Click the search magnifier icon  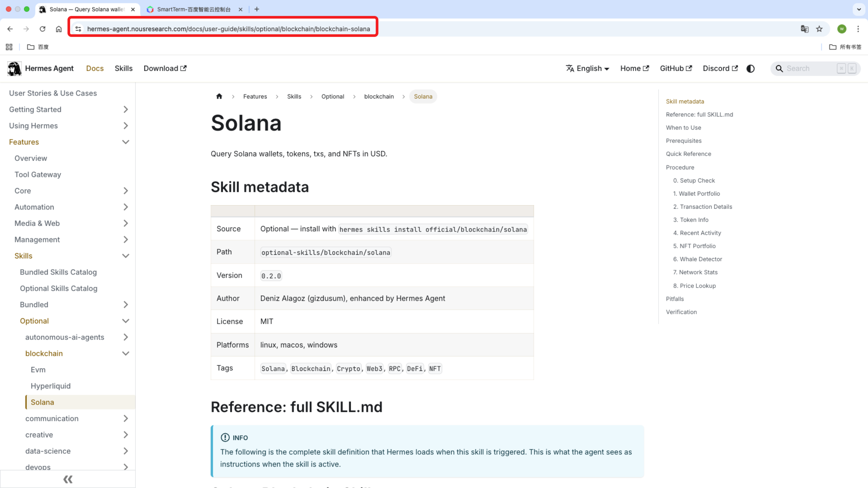click(779, 69)
